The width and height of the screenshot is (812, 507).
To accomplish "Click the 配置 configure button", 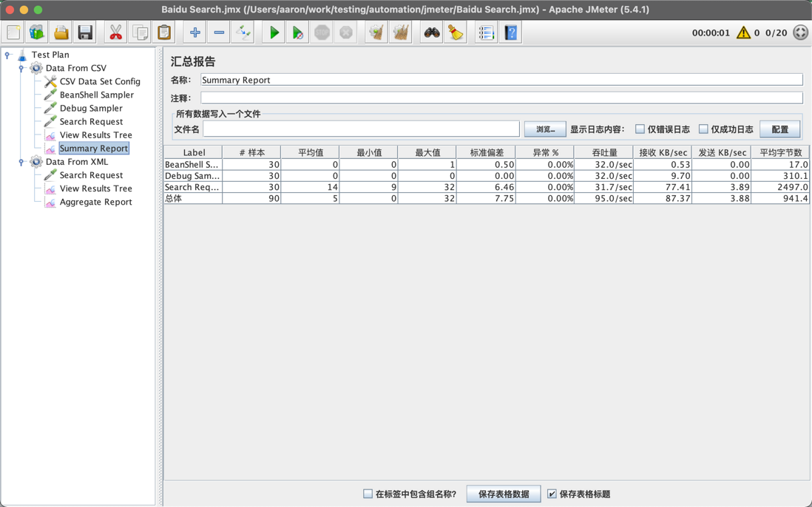I will point(780,129).
